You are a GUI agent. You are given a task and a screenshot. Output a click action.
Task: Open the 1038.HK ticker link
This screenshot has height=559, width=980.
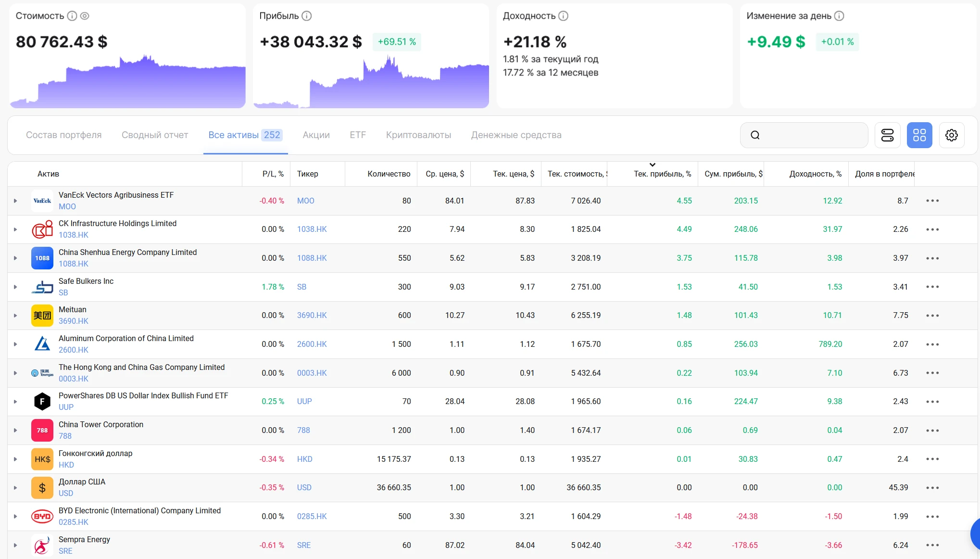click(312, 229)
